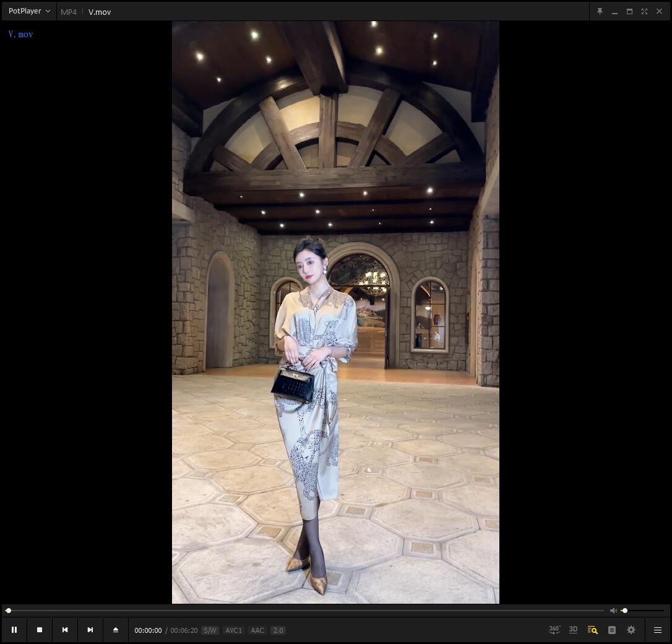This screenshot has width=672, height=644.
Task: Skip to the next file
Action: pyautogui.click(x=90, y=629)
